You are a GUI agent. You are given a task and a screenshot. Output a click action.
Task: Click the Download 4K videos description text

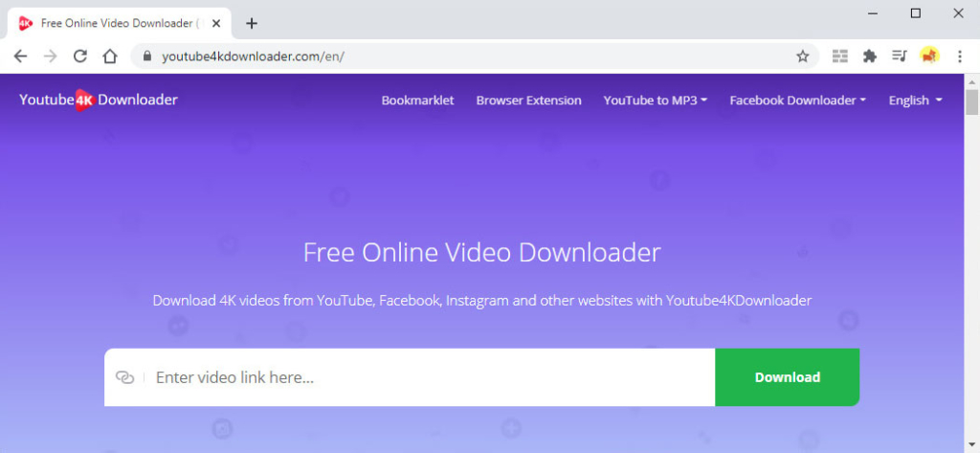coord(482,301)
